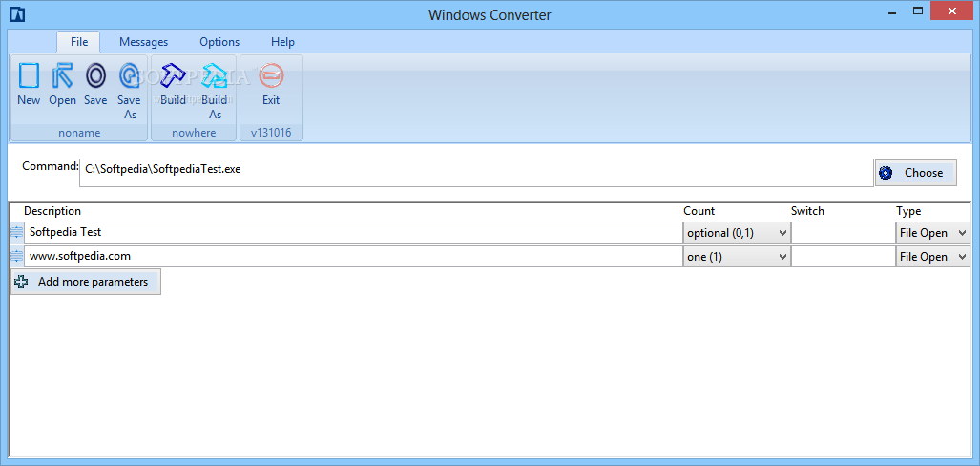Maximize the Windows Converter window
Viewport: 980px width, 466px height.
[918, 11]
